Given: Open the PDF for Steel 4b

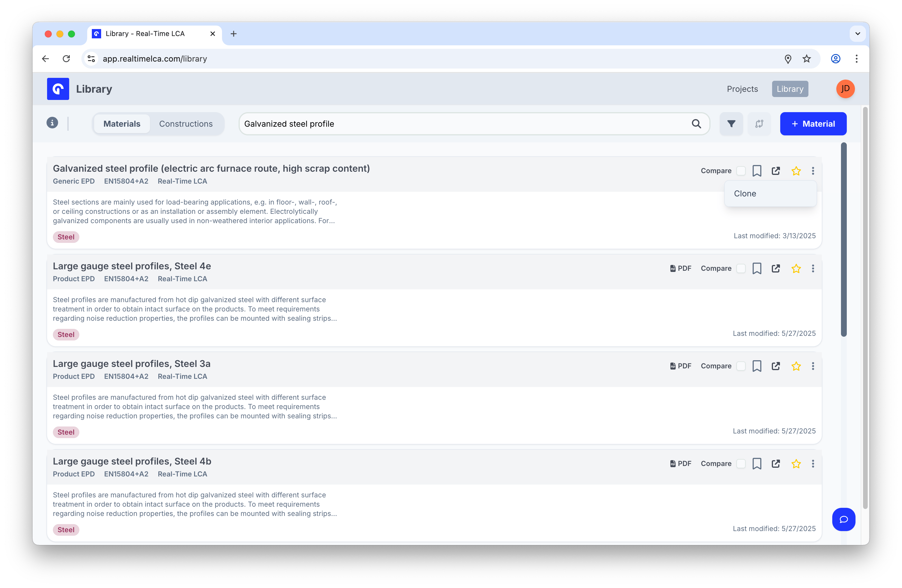Looking at the screenshot, I should [x=680, y=464].
